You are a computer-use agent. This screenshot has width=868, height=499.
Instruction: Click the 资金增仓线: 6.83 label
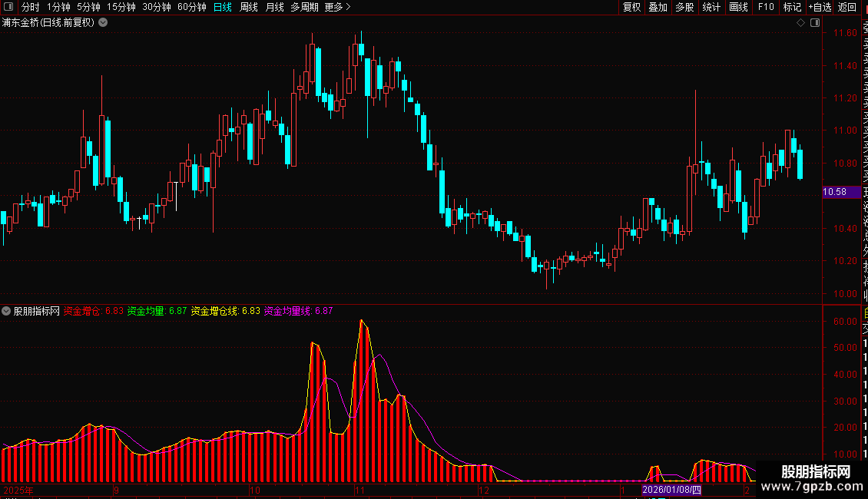(225, 311)
